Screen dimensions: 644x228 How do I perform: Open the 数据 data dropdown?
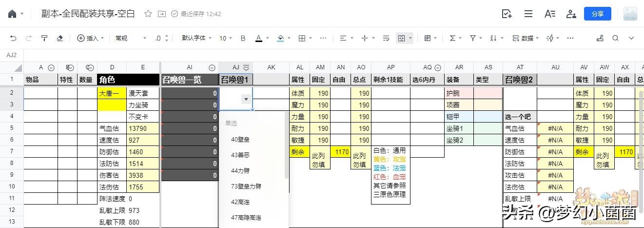point(526,38)
